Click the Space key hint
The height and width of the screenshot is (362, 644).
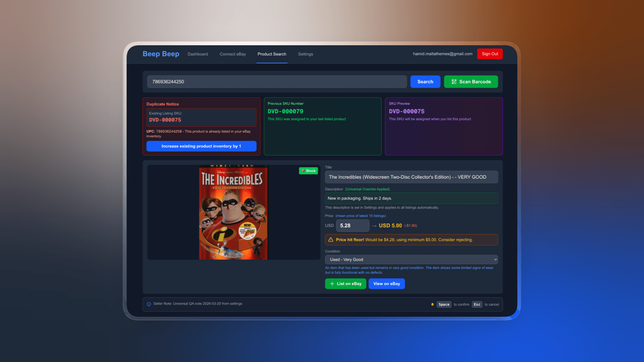coord(444,304)
